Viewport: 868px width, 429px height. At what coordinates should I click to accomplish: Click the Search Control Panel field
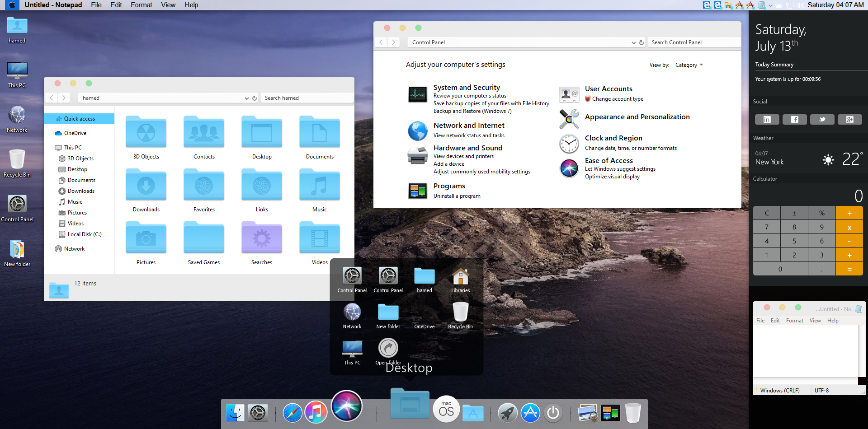(693, 42)
